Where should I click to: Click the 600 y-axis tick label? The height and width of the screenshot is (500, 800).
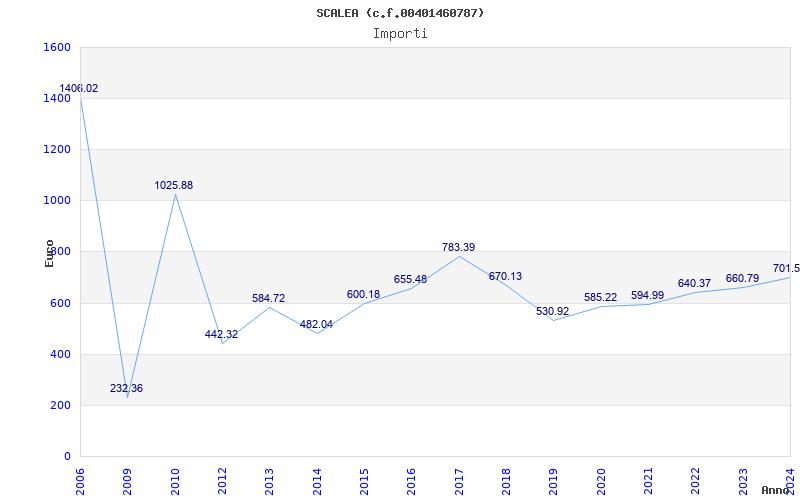(61, 303)
